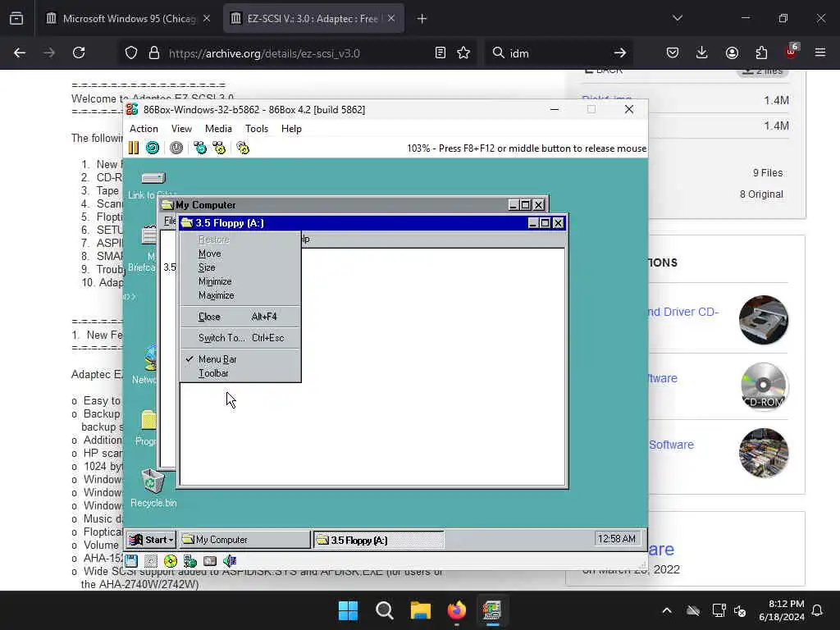The height and width of the screenshot is (630, 840).
Task: Click 3.5 Floppy (A:) taskbar button
Action: (x=378, y=540)
